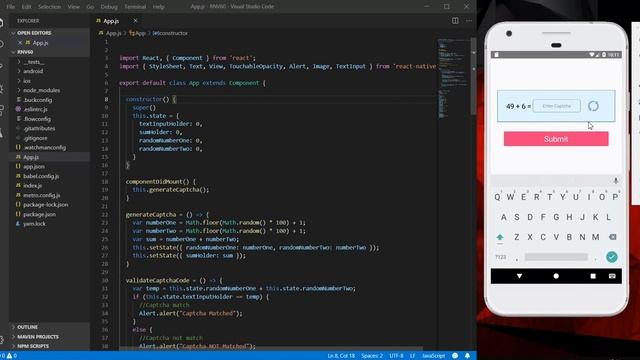Change the UTF-8 file encoding
Screen dimensions: 640x360
coord(396,356)
